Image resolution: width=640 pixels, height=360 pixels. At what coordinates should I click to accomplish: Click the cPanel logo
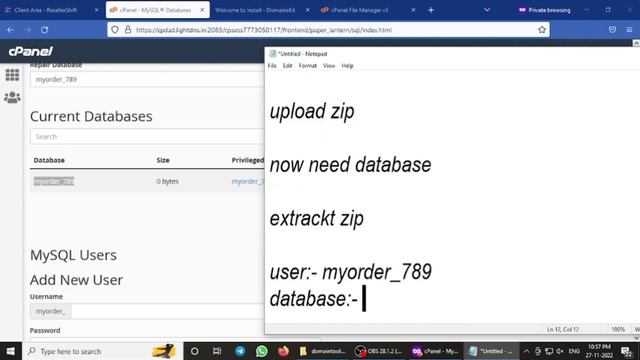(31, 51)
